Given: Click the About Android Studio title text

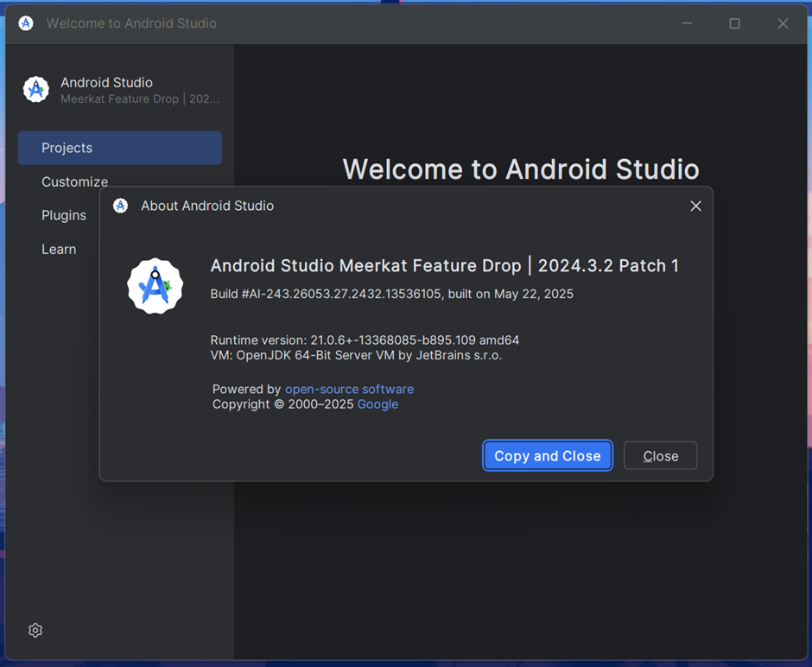Looking at the screenshot, I should 207,206.
